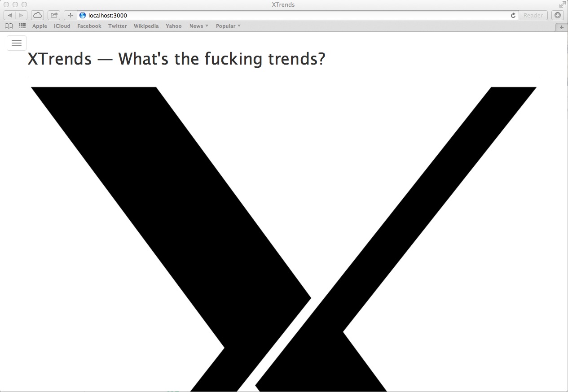Minimize the Safari window
Screen dimensions: 568x392
[15, 4]
